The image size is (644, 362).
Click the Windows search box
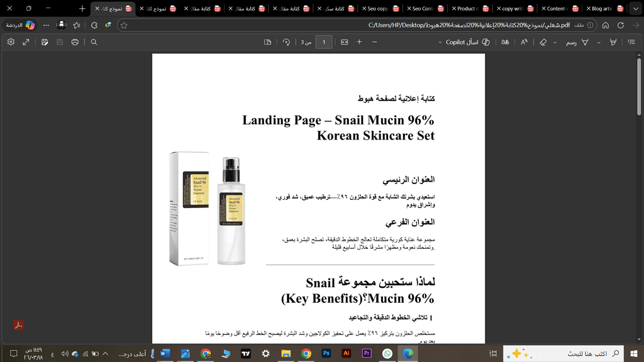tap(563, 353)
